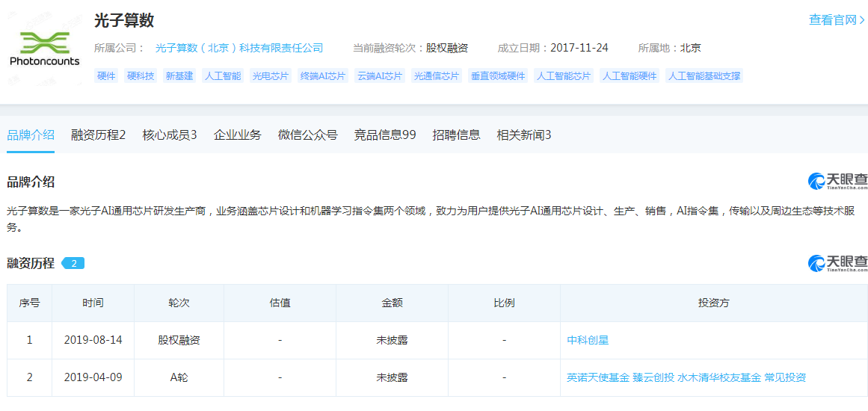This screenshot has width=868, height=411.
Task: Click the 所属地 value 北京
Action: (690, 48)
